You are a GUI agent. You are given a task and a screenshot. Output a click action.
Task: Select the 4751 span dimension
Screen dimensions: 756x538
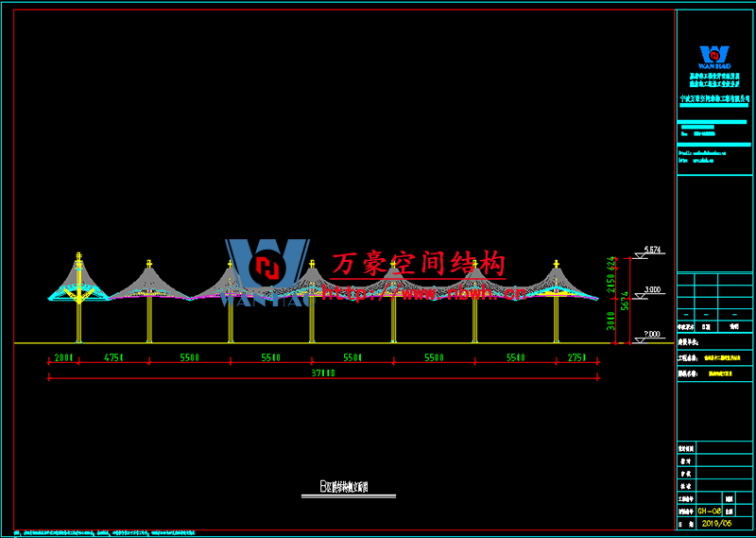coord(112,358)
